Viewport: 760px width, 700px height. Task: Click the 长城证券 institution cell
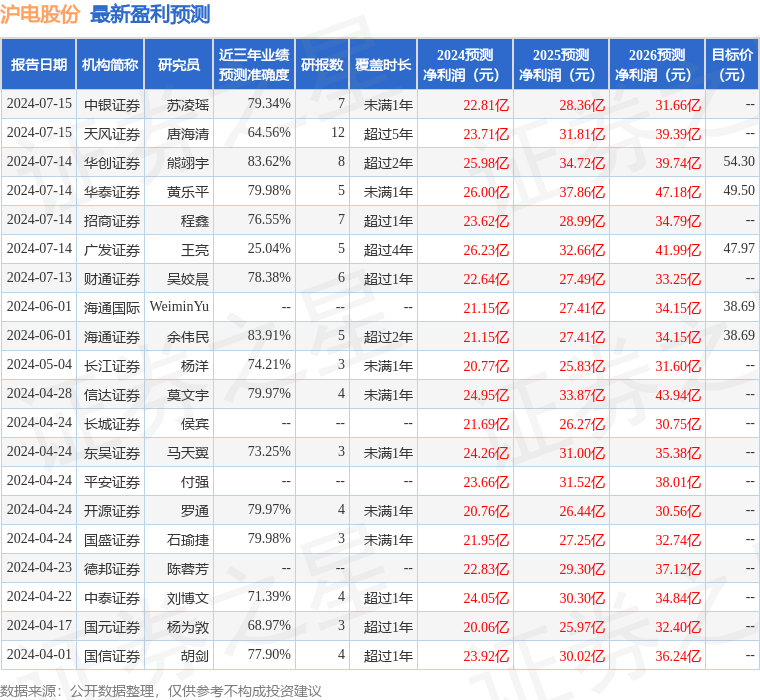point(112,424)
